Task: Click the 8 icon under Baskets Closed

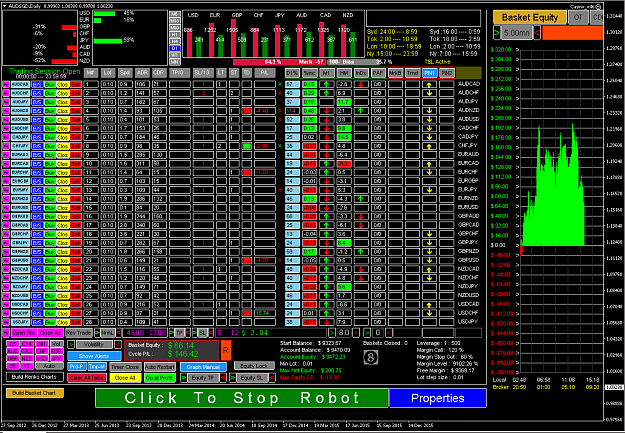Action: tap(371, 358)
